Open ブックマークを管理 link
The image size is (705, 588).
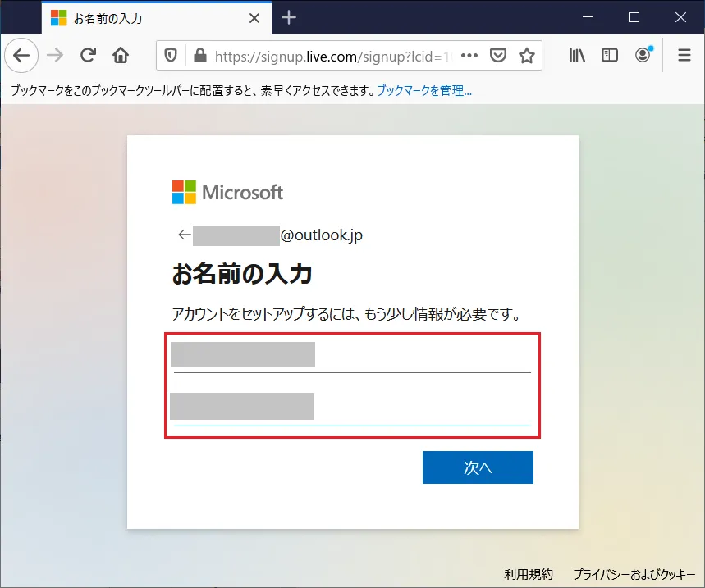point(424,91)
